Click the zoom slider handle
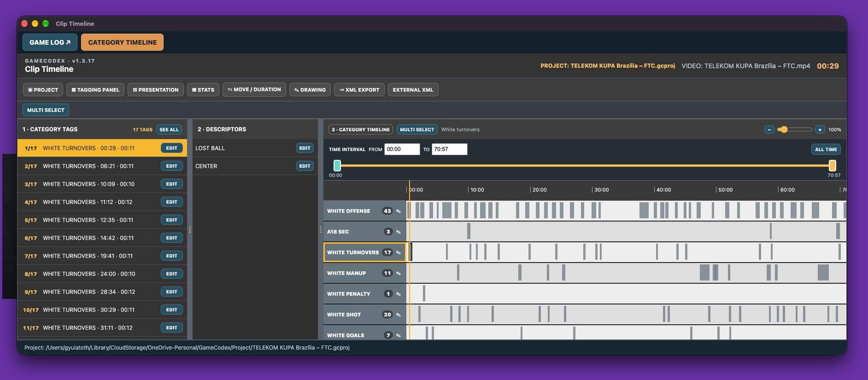The image size is (868, 380). point(784,129)
